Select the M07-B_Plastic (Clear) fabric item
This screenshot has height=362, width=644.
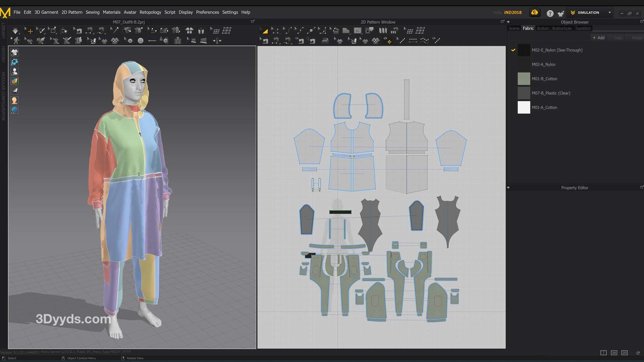point(551,93)
